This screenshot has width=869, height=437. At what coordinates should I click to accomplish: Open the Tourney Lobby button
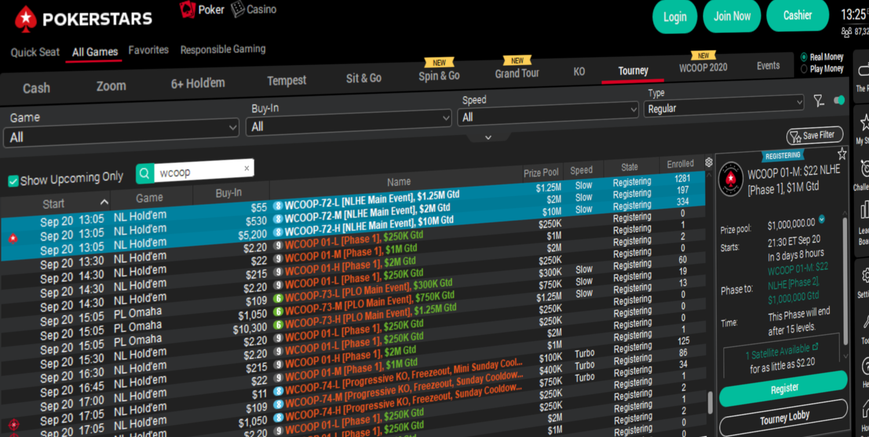tap(784, 418)
